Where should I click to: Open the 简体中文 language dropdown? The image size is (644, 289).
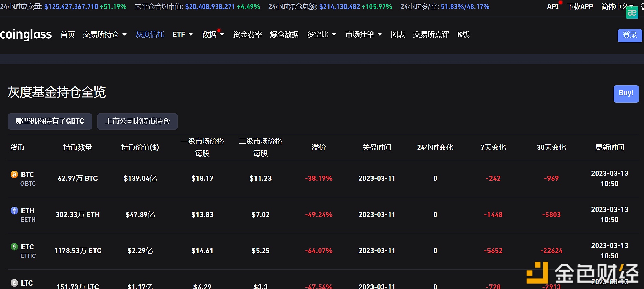tap(617, 6)
